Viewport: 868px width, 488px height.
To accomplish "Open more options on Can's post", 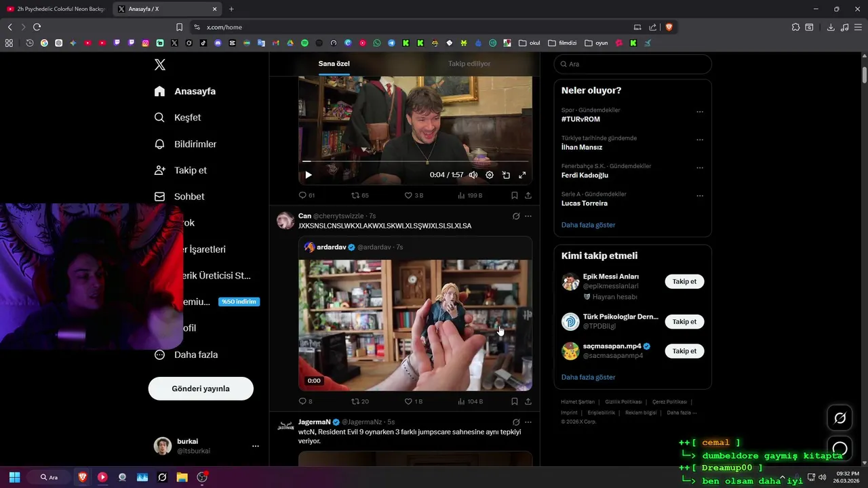I will point(528,216).
